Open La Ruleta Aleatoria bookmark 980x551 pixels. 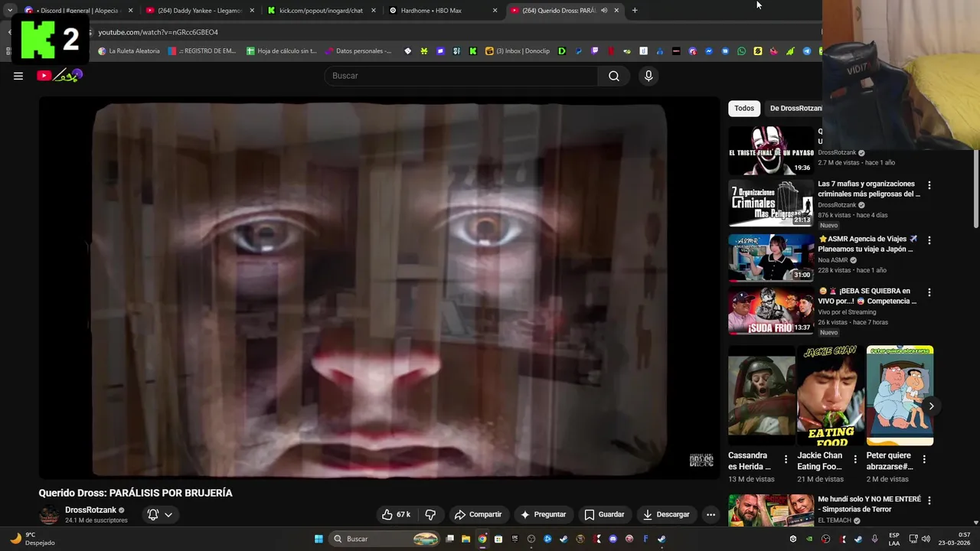[x=129, y=51]
